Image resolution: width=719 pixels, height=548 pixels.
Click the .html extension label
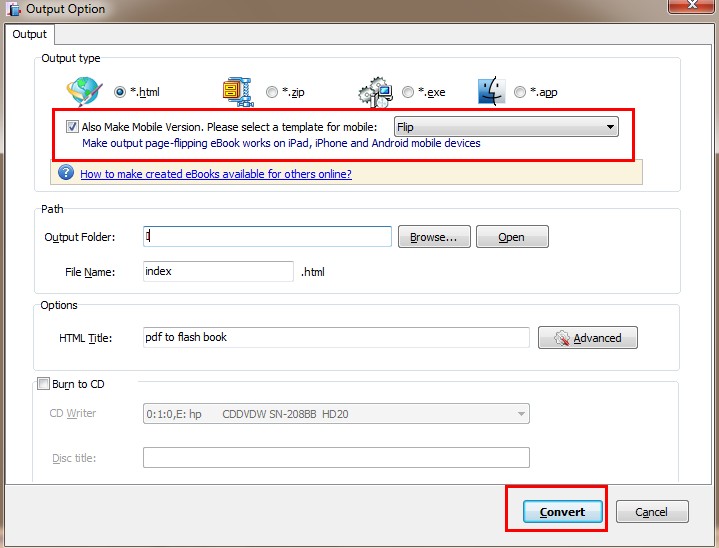pyautogui.click(x=313, y=272)
